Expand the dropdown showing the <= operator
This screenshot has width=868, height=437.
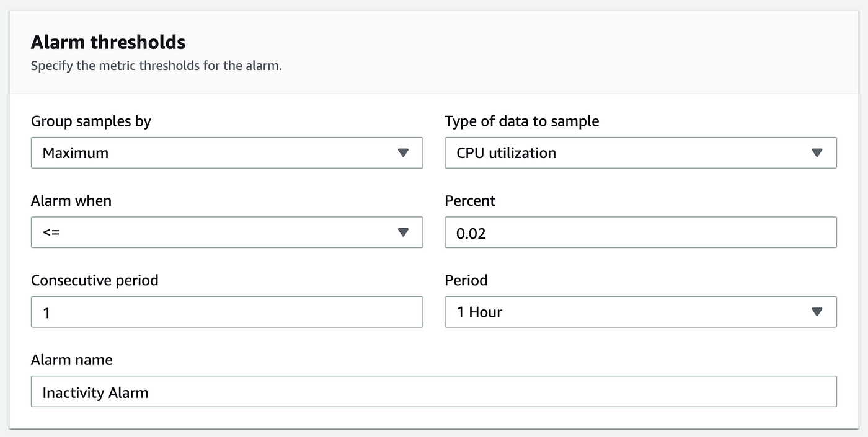[217, 232]
